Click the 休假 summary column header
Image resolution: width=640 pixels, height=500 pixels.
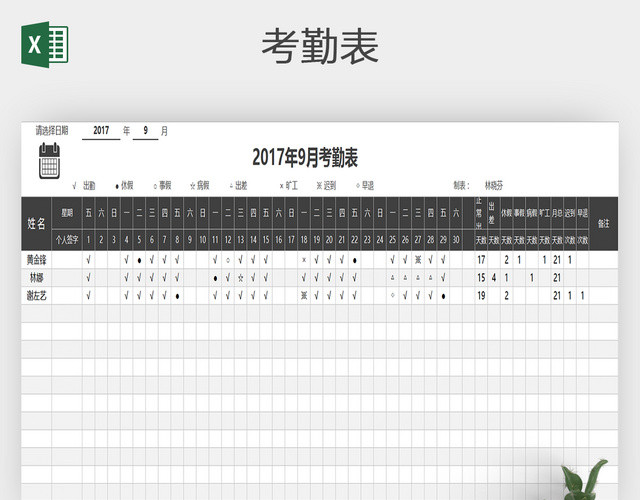pyautogui.click(x=507, y=213)
